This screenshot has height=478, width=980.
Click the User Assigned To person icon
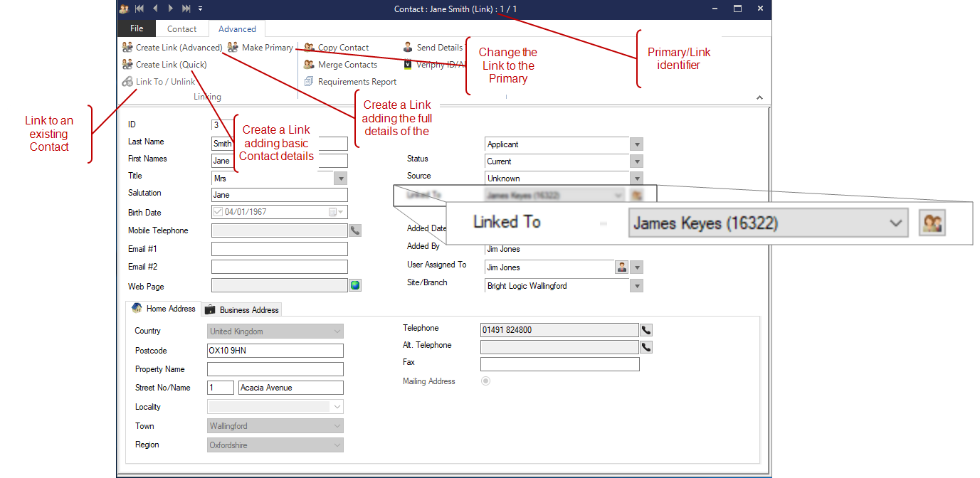tap(621, 267)
